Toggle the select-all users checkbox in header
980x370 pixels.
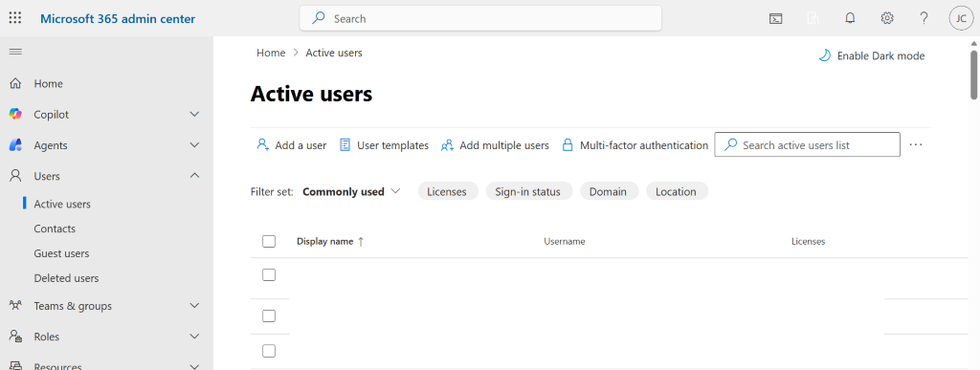[x=269, y=242]
